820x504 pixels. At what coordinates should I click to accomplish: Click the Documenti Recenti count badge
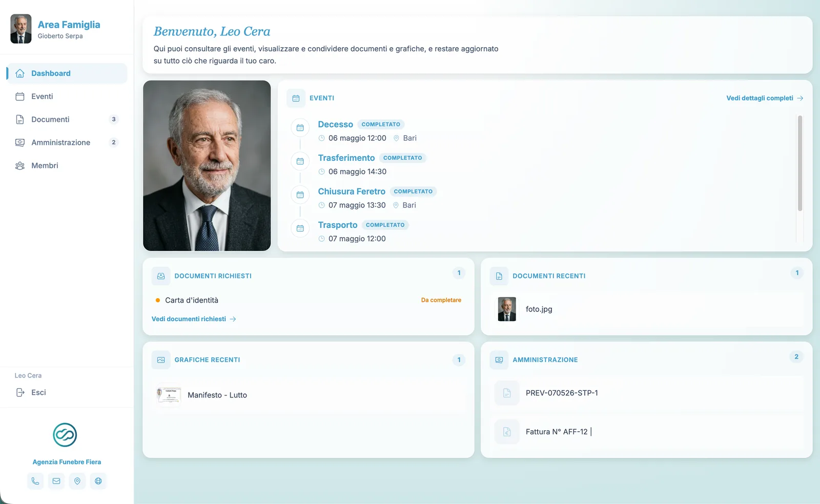pyautogui.click(x=797, y=273)
